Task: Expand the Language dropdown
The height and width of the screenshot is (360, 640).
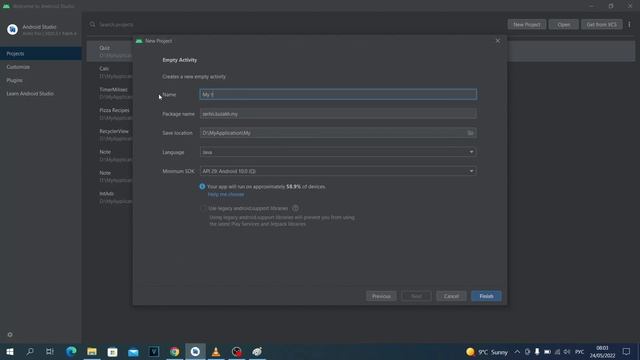Action: (471, 152)
